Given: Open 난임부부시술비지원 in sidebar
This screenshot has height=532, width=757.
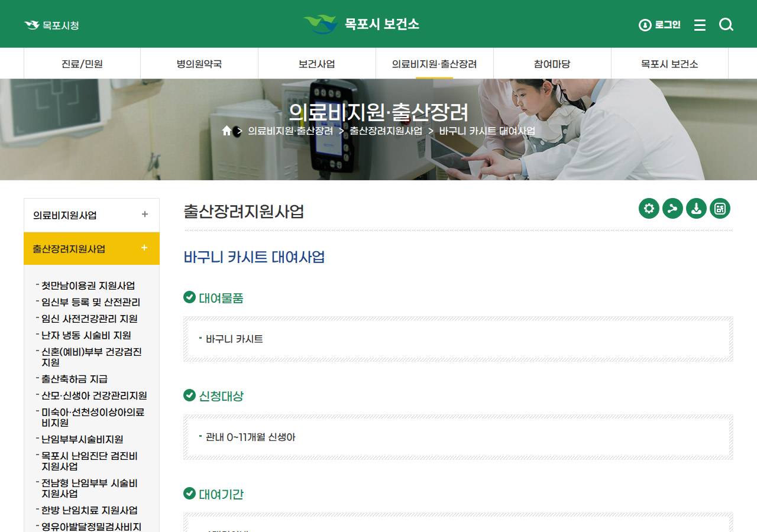Looking at the screenshot, I should pyautogui.click(x=82, y=439).
